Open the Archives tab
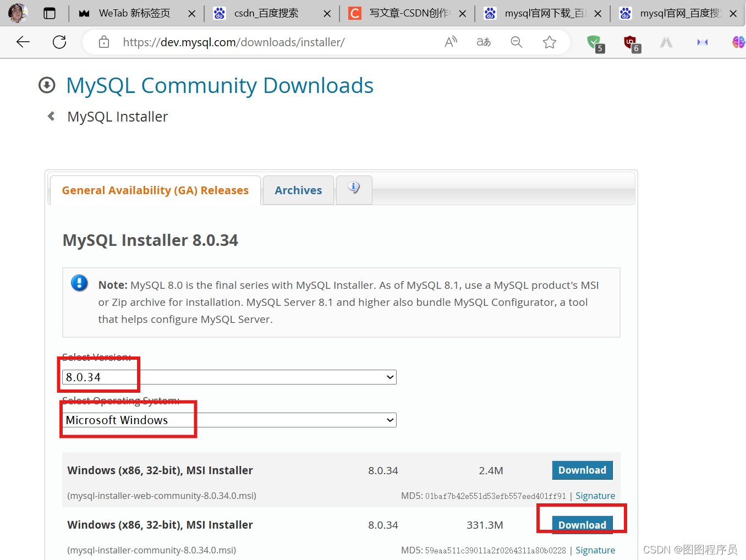The width and height of the screenshot is (746, 560). [x=298, y=190]
